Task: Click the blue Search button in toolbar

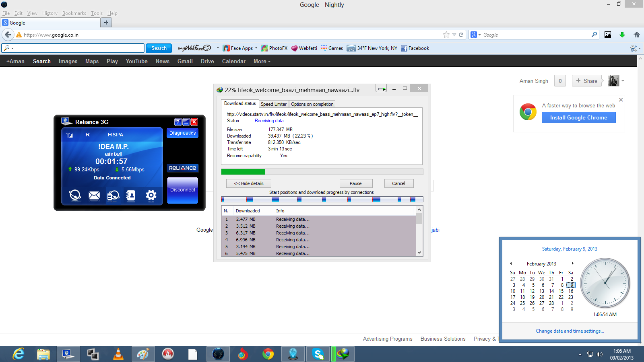Action: pyautogui.click(x=159, y=48)
